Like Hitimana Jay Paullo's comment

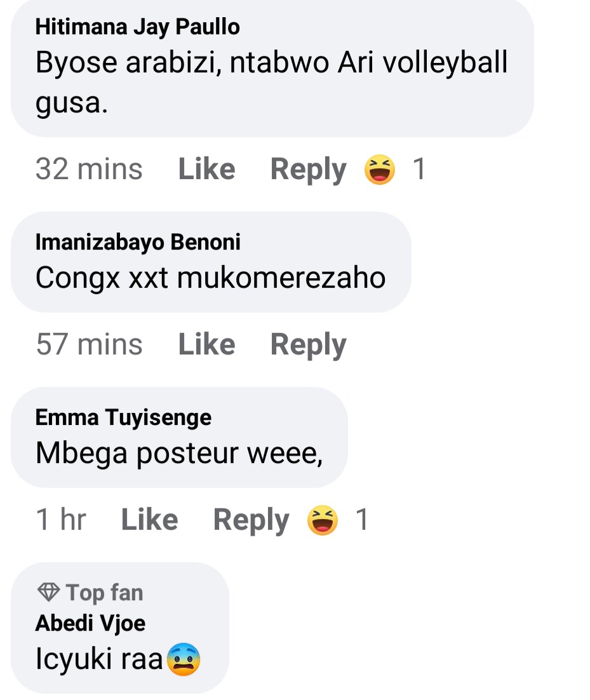pyautogui.click(x=206, y=169)
